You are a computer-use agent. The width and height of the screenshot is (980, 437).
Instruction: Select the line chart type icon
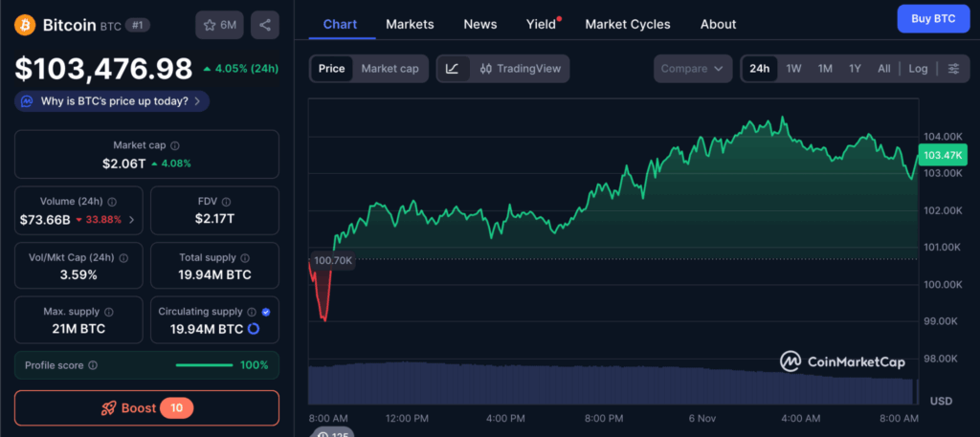click(453, 68)
